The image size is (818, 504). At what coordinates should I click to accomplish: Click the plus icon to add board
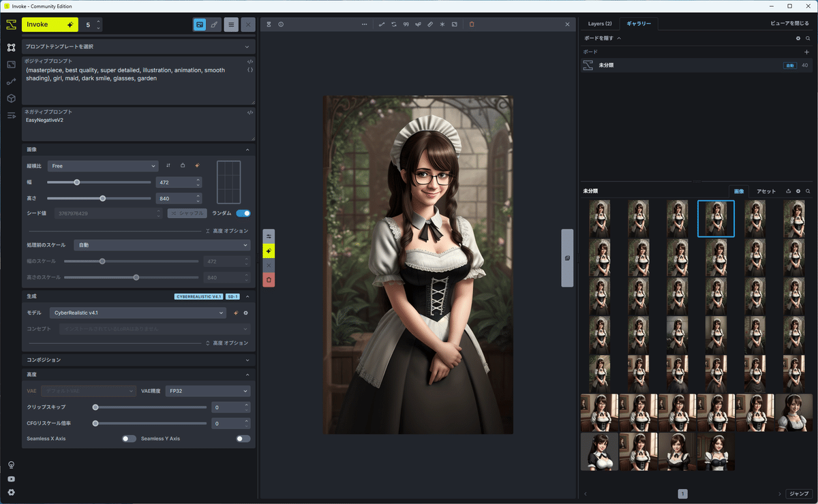(807, 52)
